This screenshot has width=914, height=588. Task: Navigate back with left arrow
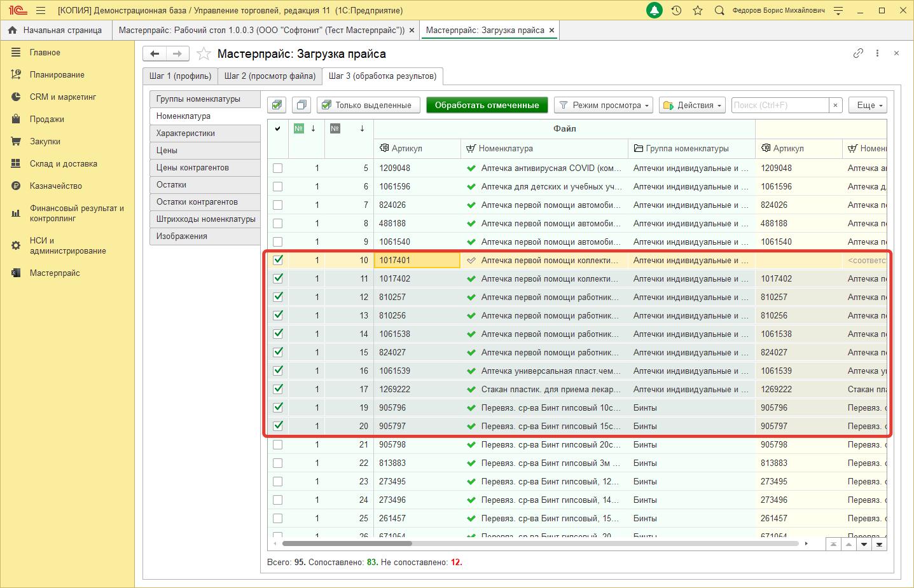tap(155, 54)
